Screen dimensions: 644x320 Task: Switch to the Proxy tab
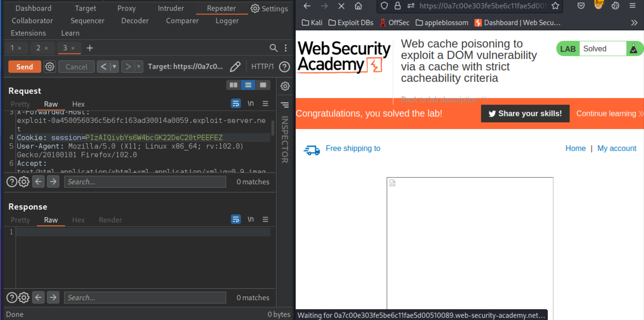pyautogui.click(x=126, y=8)
